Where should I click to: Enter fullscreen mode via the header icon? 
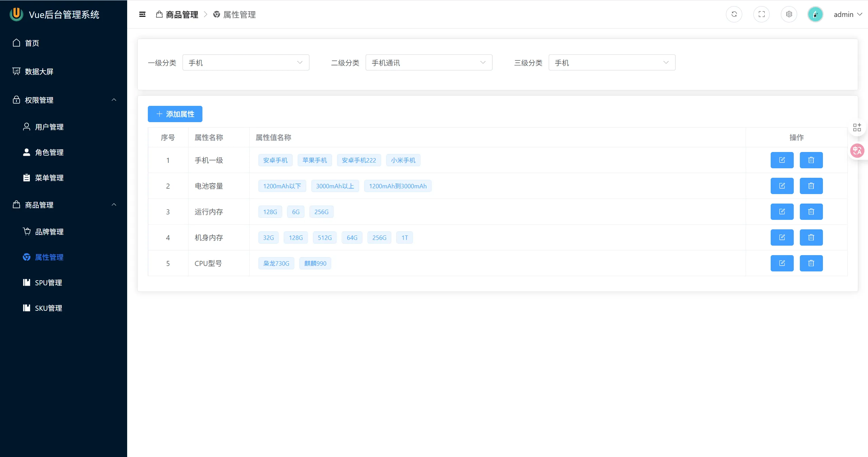click(762, 14)
